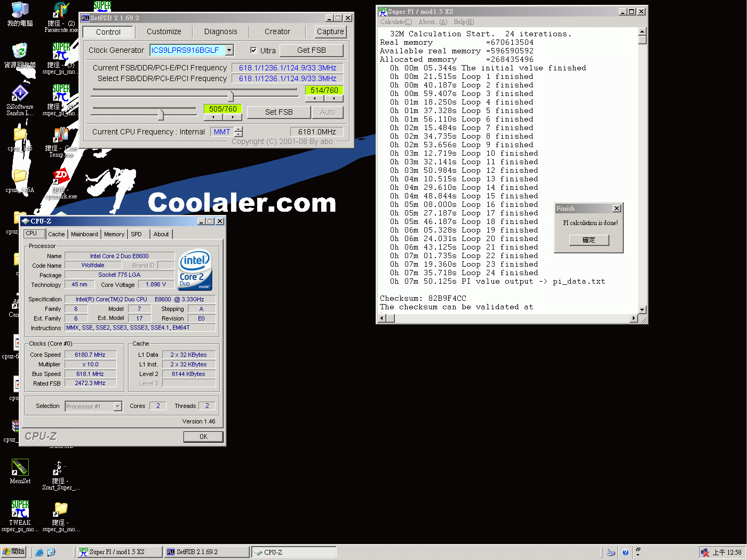Click the Start button on taskbar
Screen dimensions: 747x560
tap(14, 552)
